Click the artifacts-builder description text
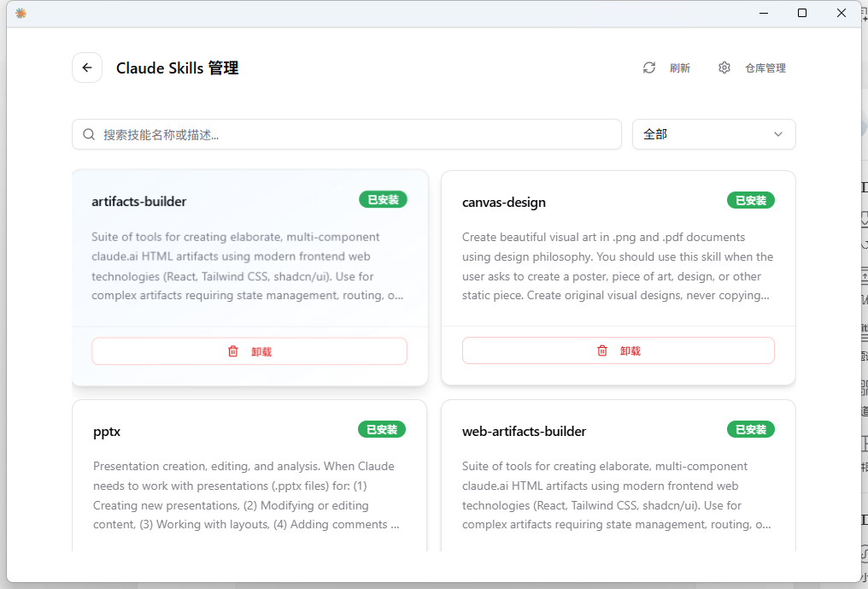Image resolution: width=868 pixels, height=589 pixels. pyautogui.click(x=248, y=266)
